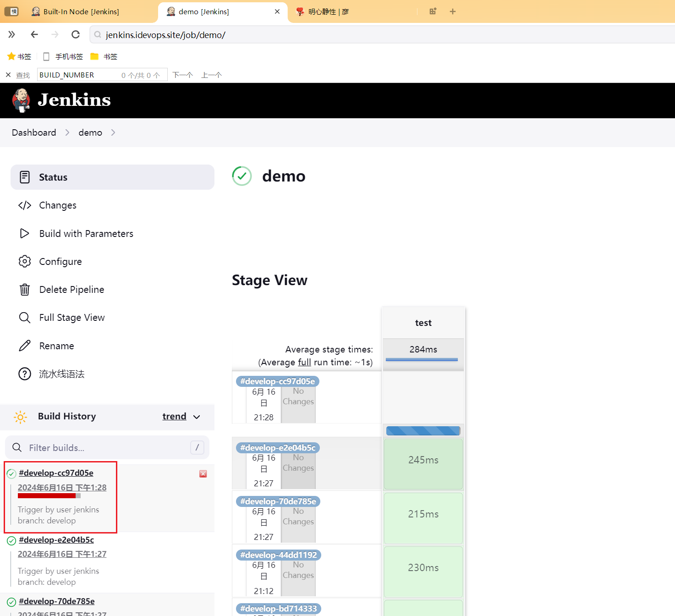This screenshot has width=675, height=616.
Task: Click 下一个 find next button
Action: coord(182,75)
